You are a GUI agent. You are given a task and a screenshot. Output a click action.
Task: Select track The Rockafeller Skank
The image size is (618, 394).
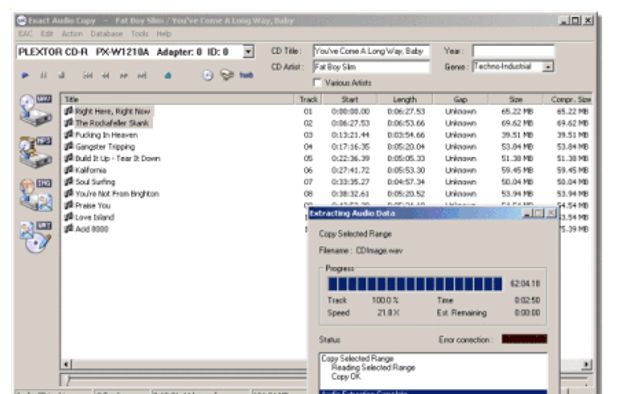click(112, 123)
